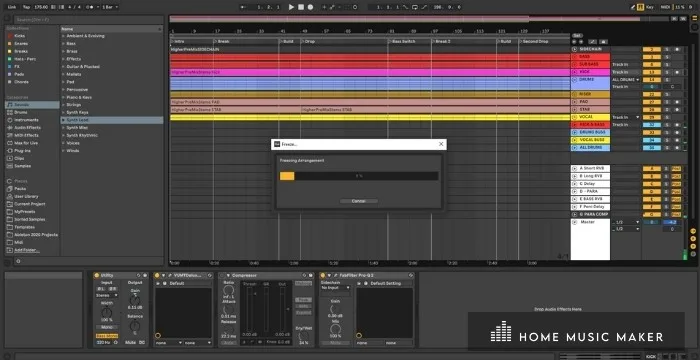Select Kicks collection in browser
The height and width of the screenshot is (360, 700).
[x=20, y=36]
